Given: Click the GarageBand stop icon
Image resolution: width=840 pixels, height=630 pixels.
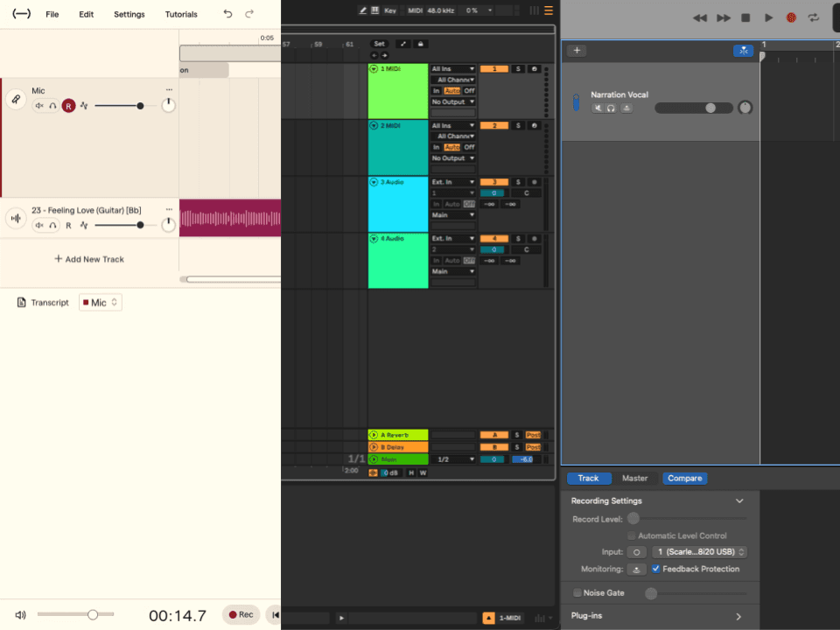Looking at the screenshot, I should [745, 17].
